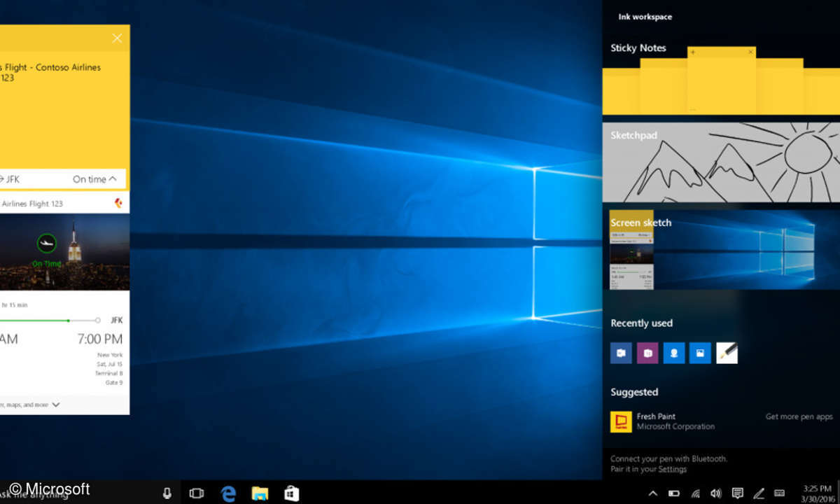Click the Airlines Flight 123 heading
The image size is (840, 504).
tap(32, 204)
